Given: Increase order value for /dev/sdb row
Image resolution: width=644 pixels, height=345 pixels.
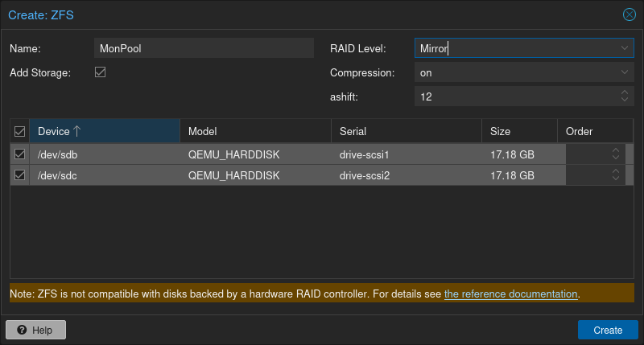Looking at the screenshot, I should tap(615, 150).
